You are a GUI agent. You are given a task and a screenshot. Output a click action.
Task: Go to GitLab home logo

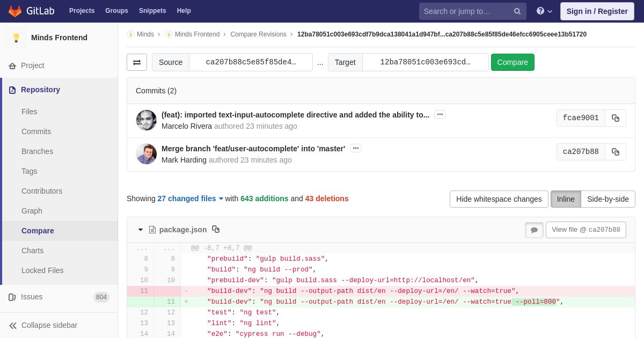30,11
